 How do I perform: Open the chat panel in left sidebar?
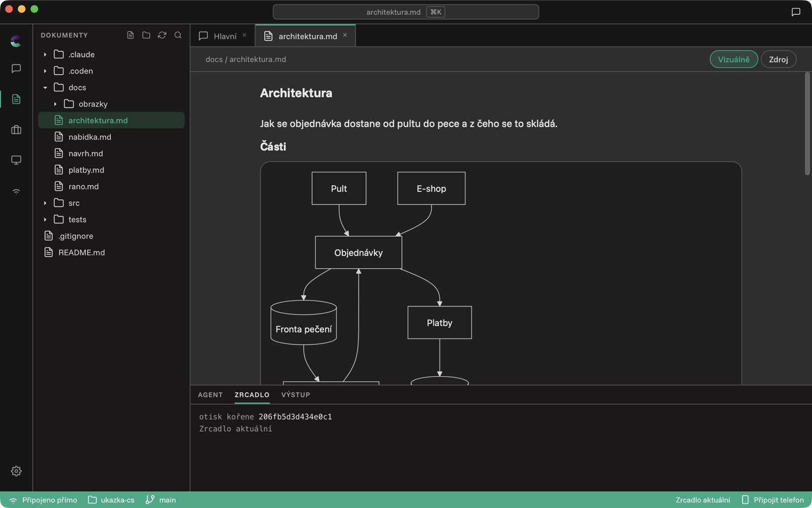[16, 69]
